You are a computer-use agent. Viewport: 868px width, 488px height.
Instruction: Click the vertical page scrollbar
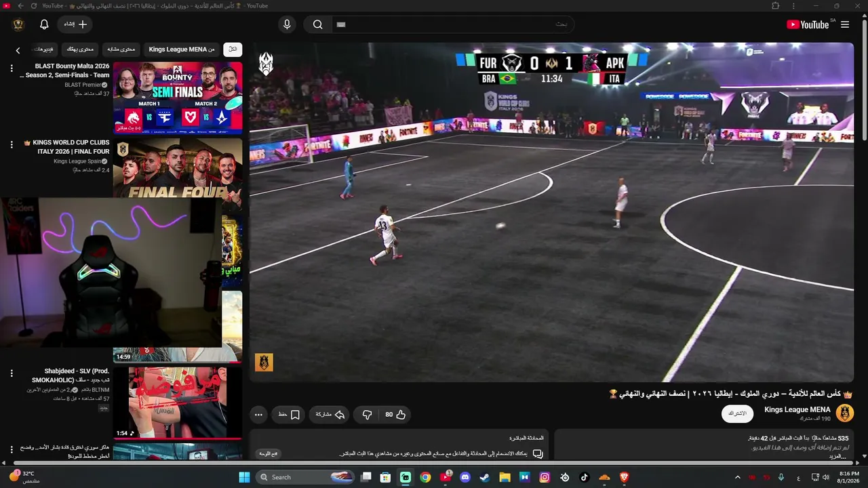[864, 81]
